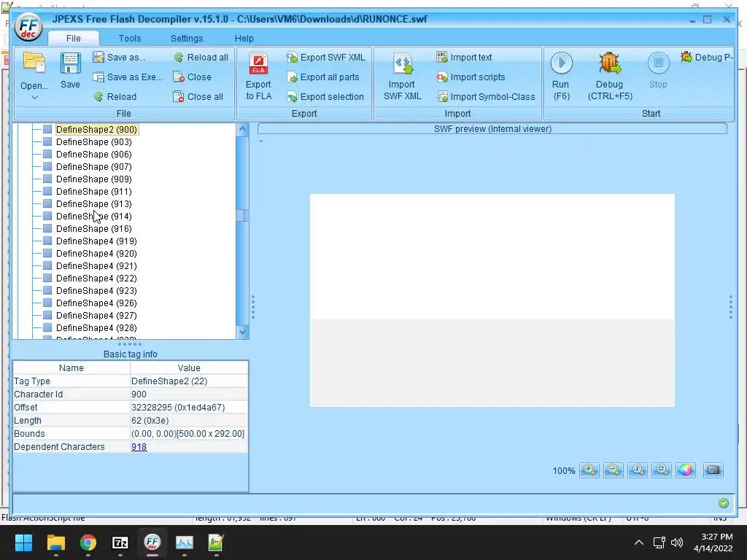
Task: Click the Offset value 32328295 (0x1ed4a67)
Action: (178, 408)
